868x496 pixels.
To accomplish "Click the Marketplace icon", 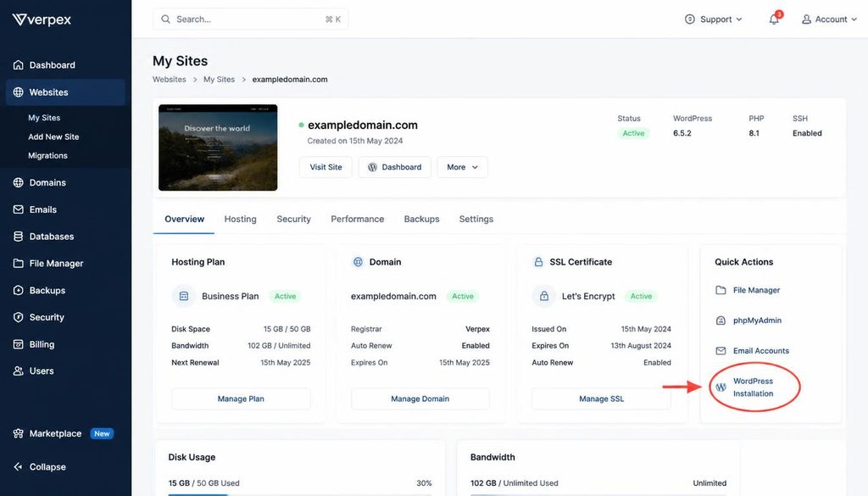I will point(19,433).
